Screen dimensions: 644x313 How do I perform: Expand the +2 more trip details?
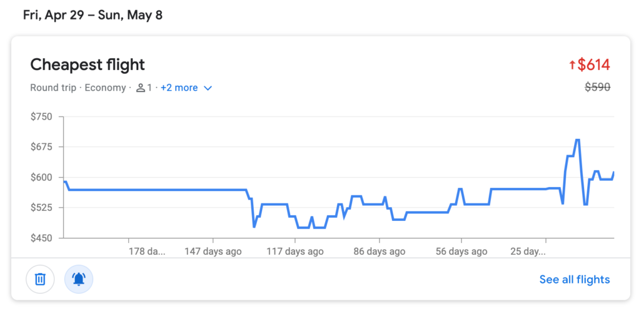179,88
